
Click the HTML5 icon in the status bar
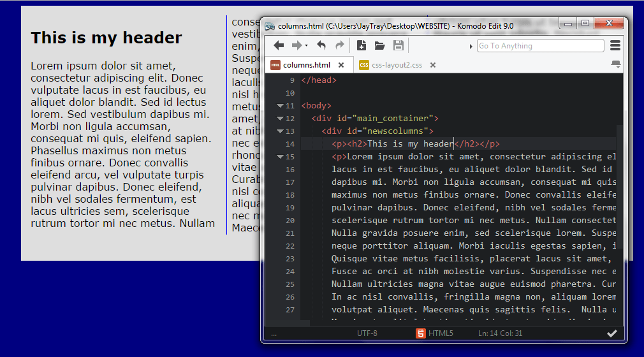(420, 333)
